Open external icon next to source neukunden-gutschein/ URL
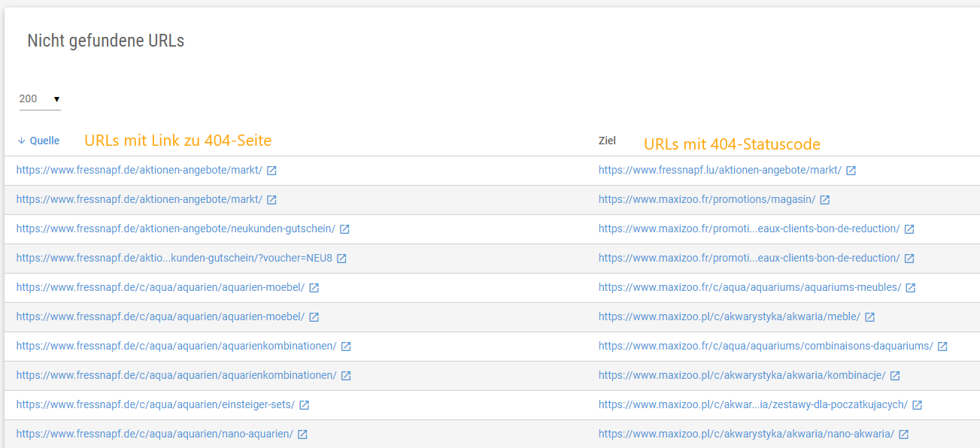 click(x=344, y=229)
